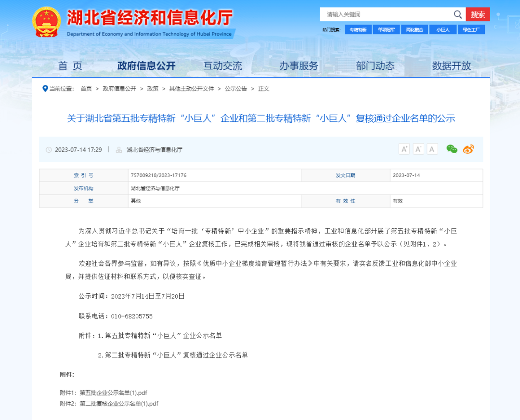520x420 pixels.
Task: Go to the 互动交流 navigation tab
Action: 222,66
